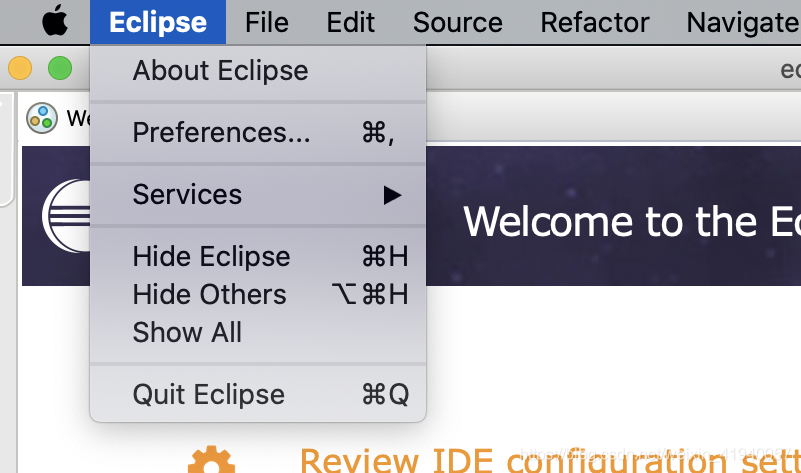Select Hide Eclipse
801x473 pixels.
(258, 256)
